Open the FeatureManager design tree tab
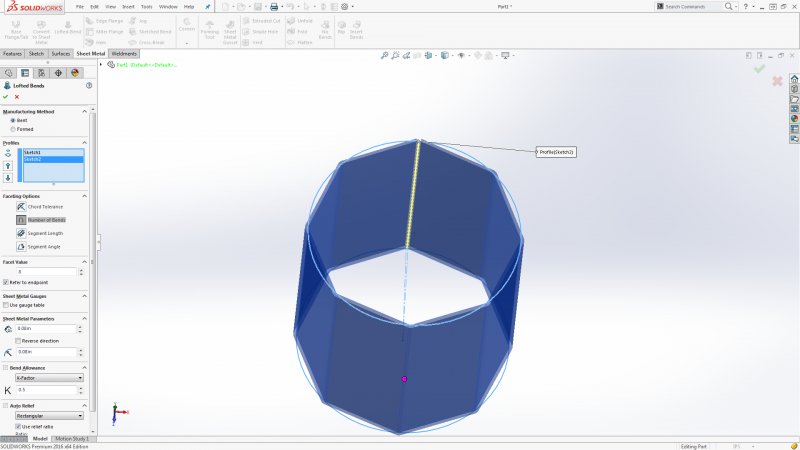 8,73
